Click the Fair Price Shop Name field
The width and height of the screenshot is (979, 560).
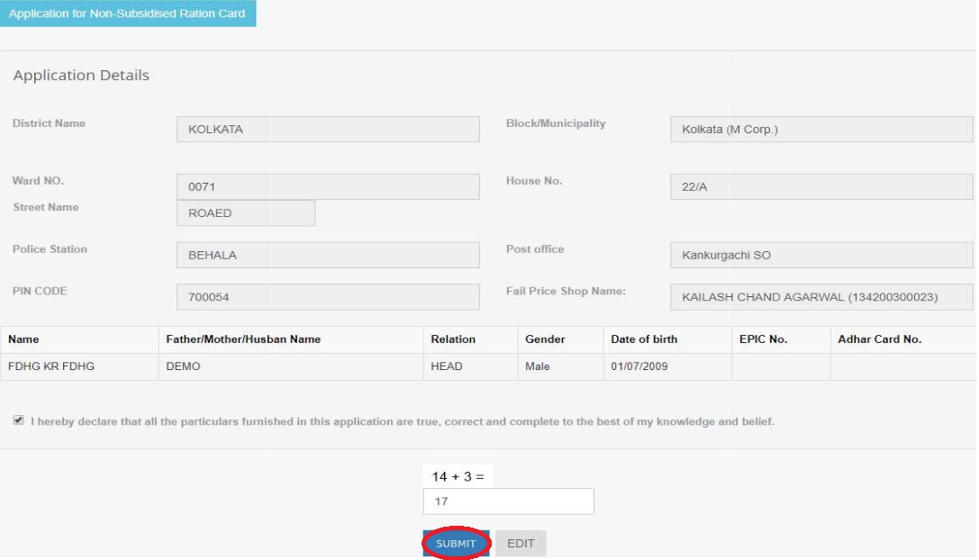click(x=821, y=297)
